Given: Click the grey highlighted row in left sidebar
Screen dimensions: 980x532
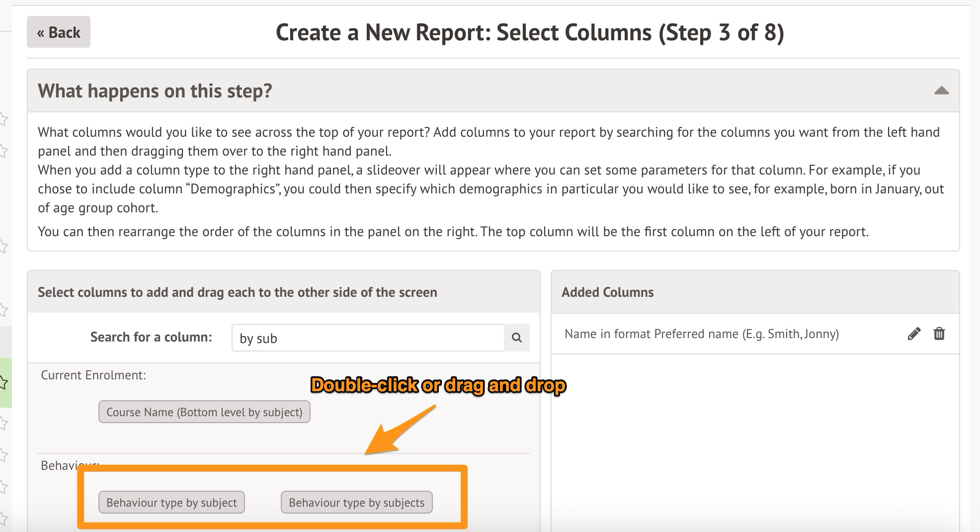Looking at the screenshot, I should tap(5, 342).
